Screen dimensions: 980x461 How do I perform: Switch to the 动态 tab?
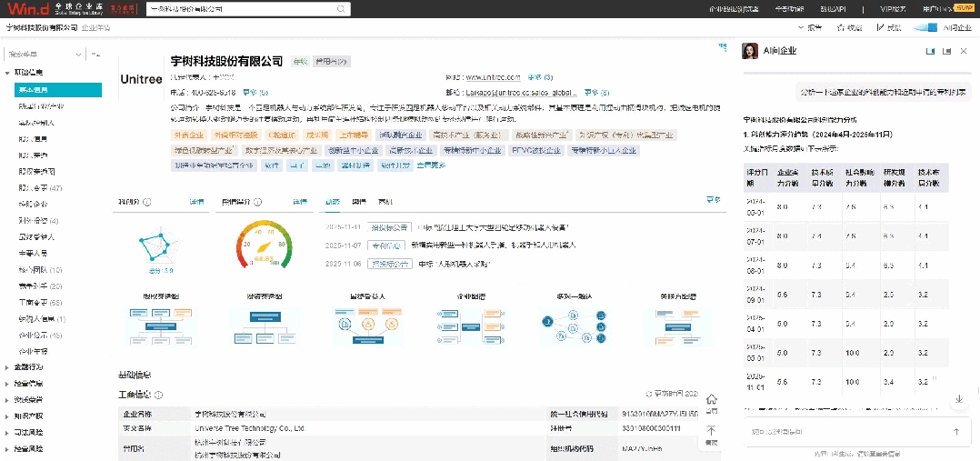(x=332, y=202)
